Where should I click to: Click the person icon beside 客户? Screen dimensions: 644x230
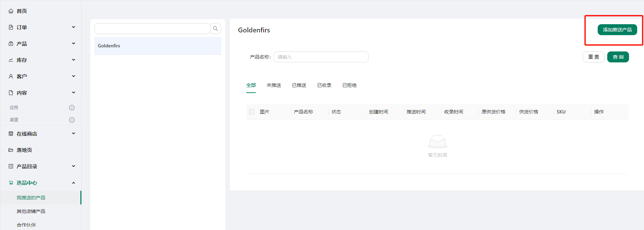pyautogui.click(x=11, y=76)
